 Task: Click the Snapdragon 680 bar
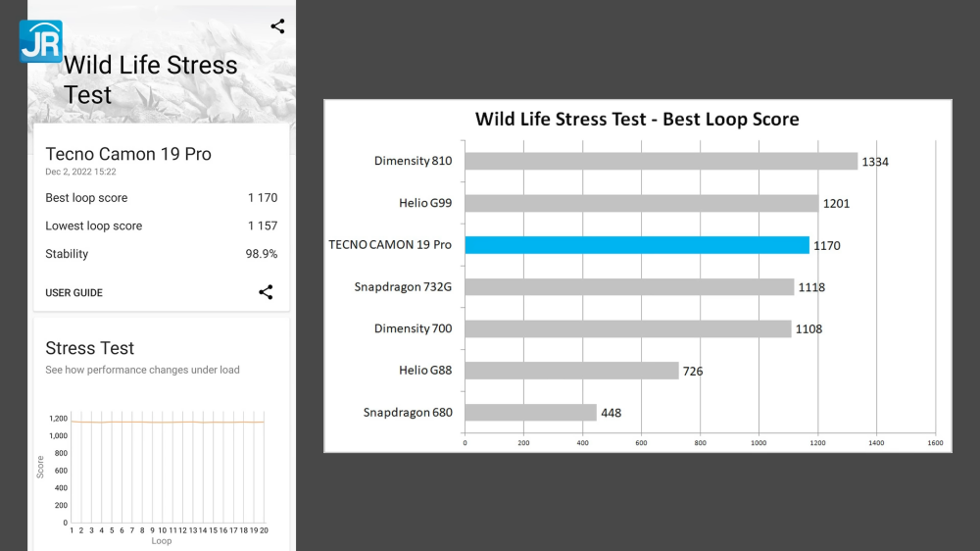530,412
